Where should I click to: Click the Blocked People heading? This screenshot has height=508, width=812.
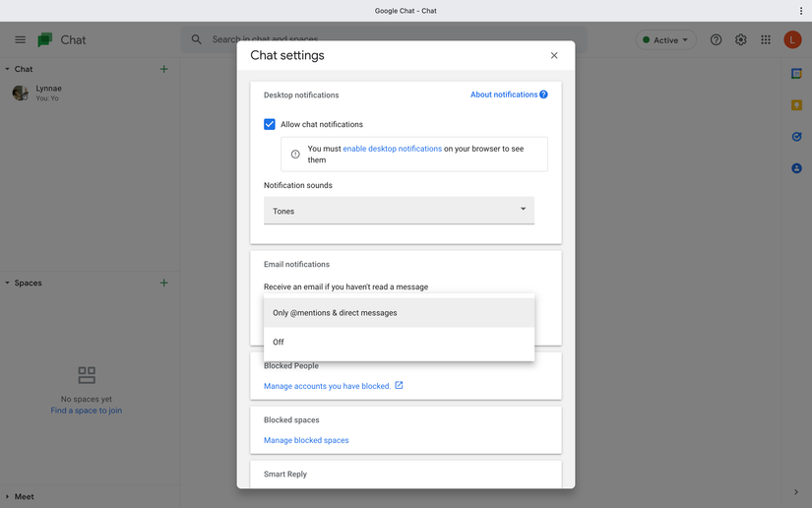pyautogui.click(x=291, y=365)
